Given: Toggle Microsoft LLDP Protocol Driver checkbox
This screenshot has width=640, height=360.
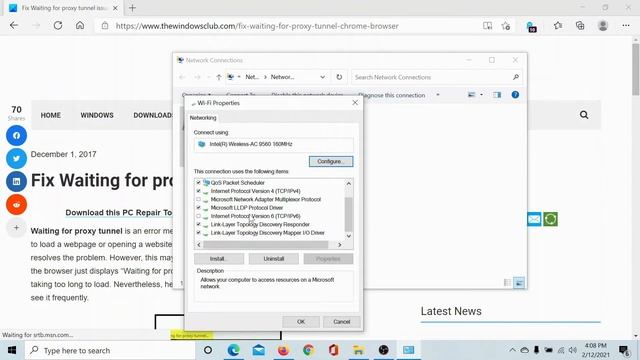Looking at the screenshot, I should tap(198, 207).
